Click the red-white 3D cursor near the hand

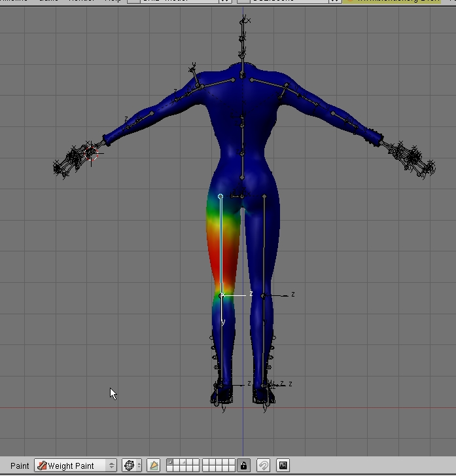coord(91,154)
